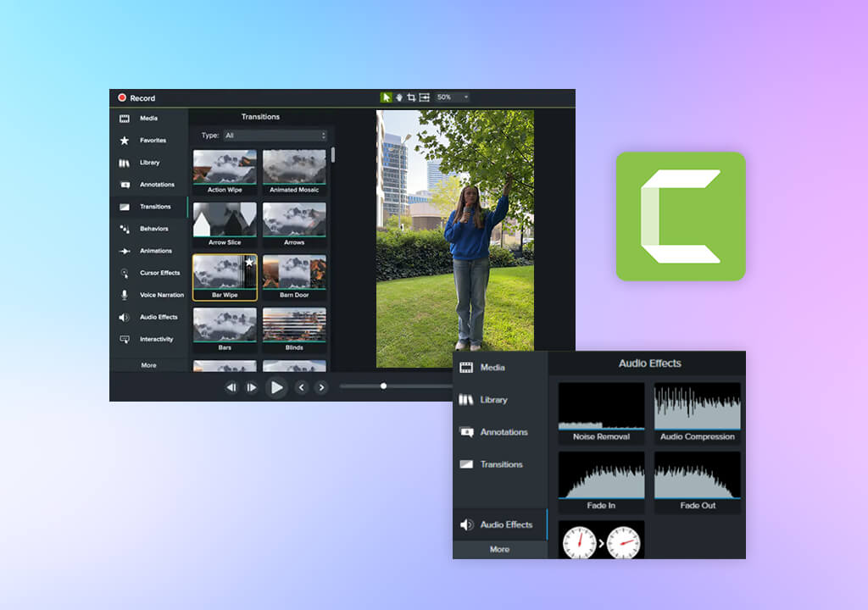868x610 pixels.
Task: Select the Blinds transition thumbnail
Action: pyautogui.click(x=294, y=330)
